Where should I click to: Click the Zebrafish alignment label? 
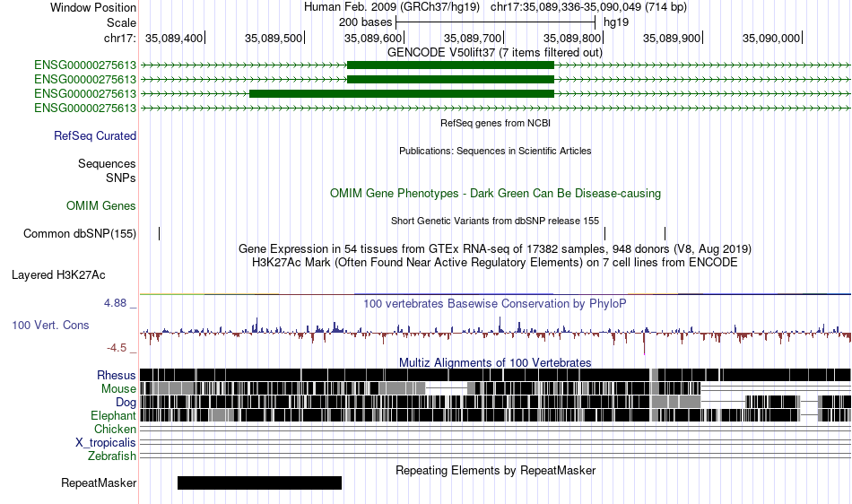tap(112, 456)
